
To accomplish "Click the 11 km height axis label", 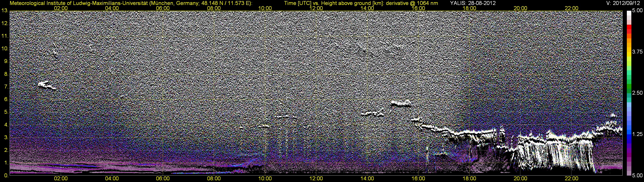I will tap(5, 36).
